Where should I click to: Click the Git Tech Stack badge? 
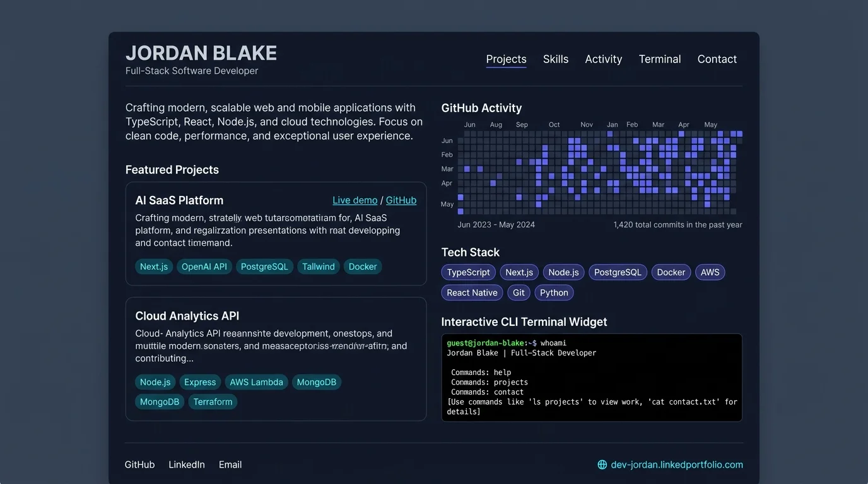click(x=519, y=292)
